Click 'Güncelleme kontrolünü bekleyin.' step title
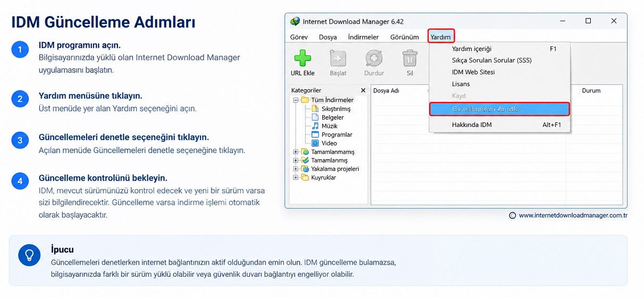The image size is (644, 298). 103,178
